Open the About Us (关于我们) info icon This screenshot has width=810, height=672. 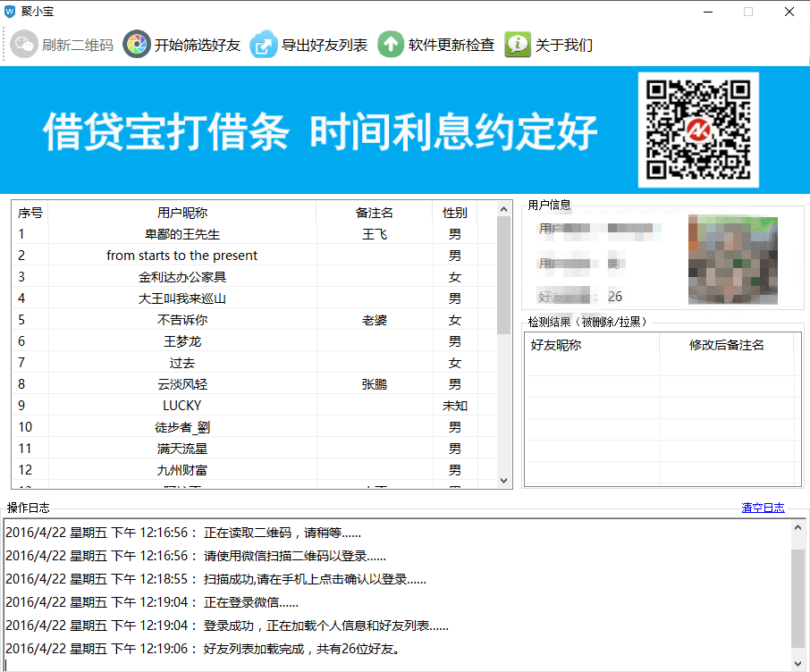tap(518, 44)
